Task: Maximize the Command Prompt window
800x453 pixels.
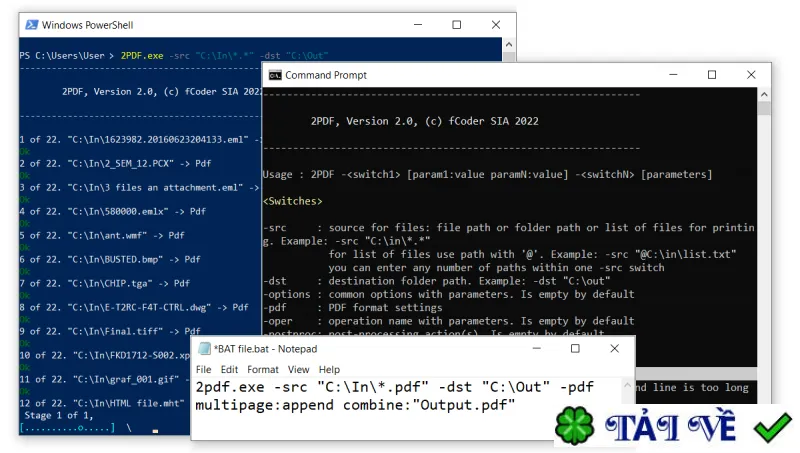Action: (712, 75)
